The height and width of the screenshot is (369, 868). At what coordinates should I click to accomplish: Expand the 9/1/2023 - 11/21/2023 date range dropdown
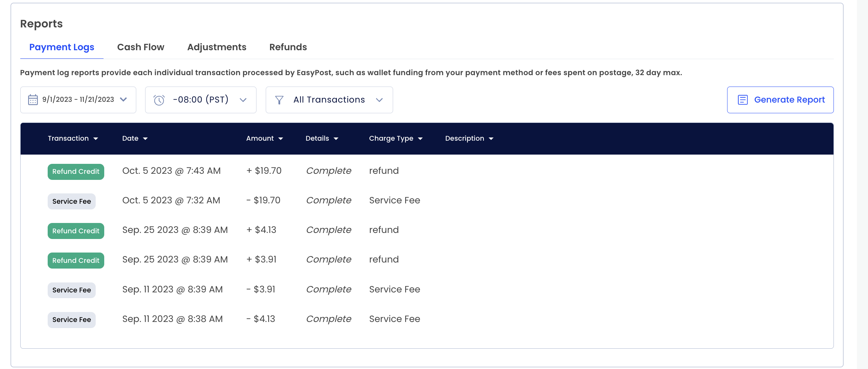pos(78,100)
